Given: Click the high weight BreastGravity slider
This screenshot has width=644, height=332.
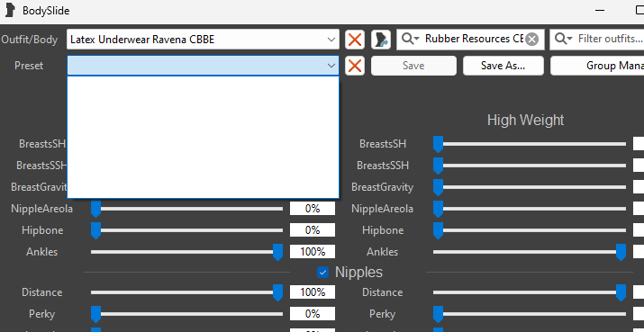Looking at the screenshot, I should point(530,187).
